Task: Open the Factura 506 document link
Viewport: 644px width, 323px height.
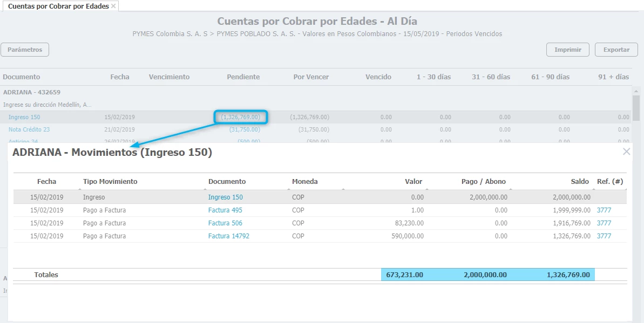Action: pyautogui.click(x=225, y=223)
